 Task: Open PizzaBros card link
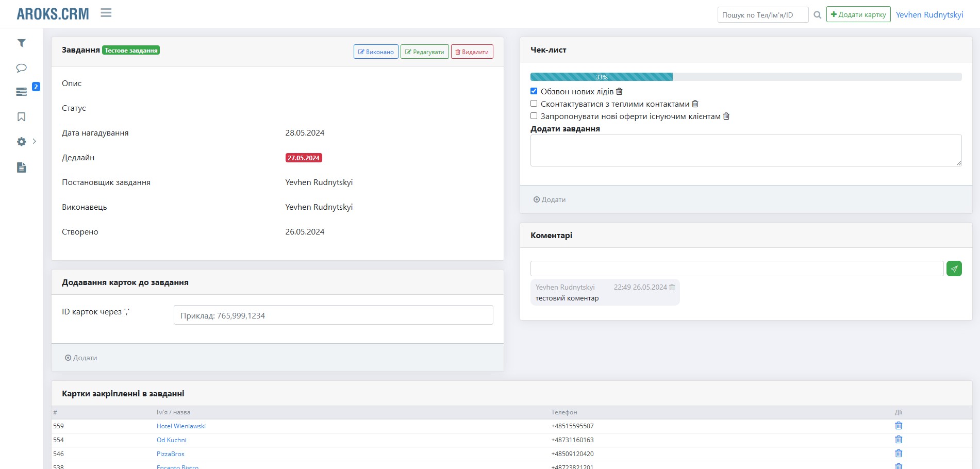point(171,454)
